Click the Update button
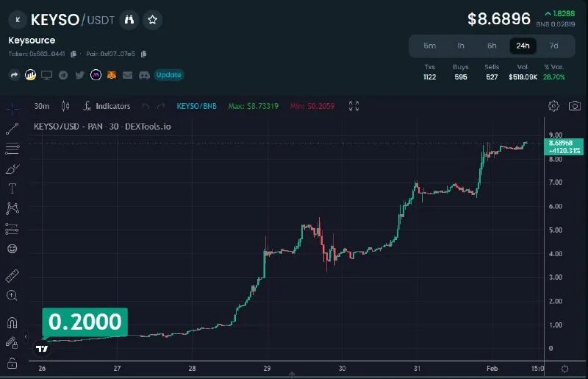Viewport: 588px width, 379px height. (169, 75)
